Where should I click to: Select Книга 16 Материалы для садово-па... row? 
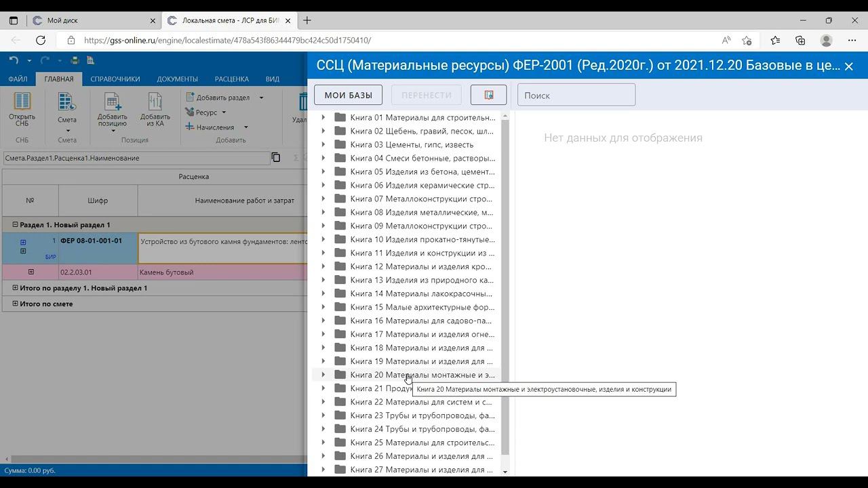point(407,321)
